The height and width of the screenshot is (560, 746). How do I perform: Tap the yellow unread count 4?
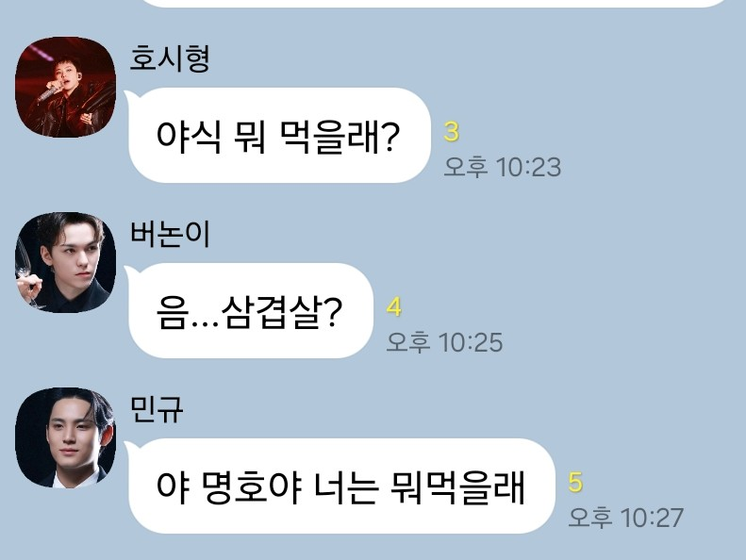[394, 307]
